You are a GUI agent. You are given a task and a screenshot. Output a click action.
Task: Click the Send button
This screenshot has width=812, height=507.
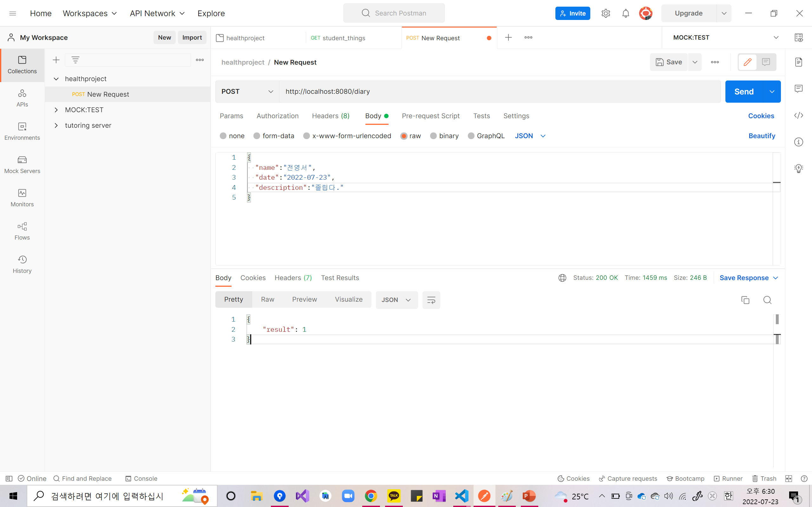point(744,92)
